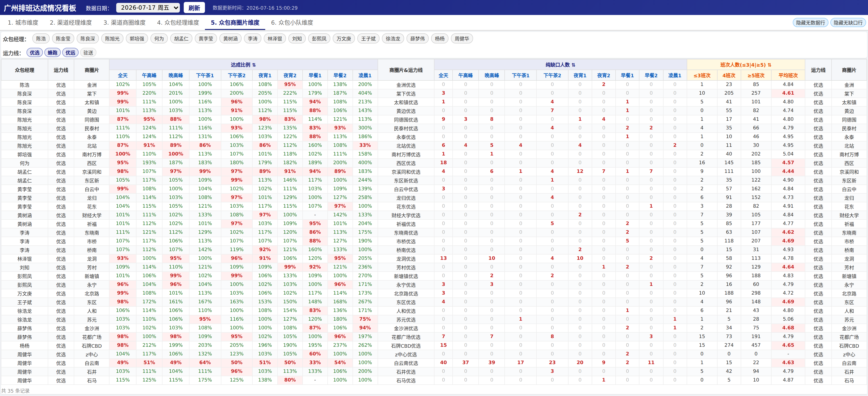Click the 刷新 button
Screen dimensions: 868x396
point(194,8)
